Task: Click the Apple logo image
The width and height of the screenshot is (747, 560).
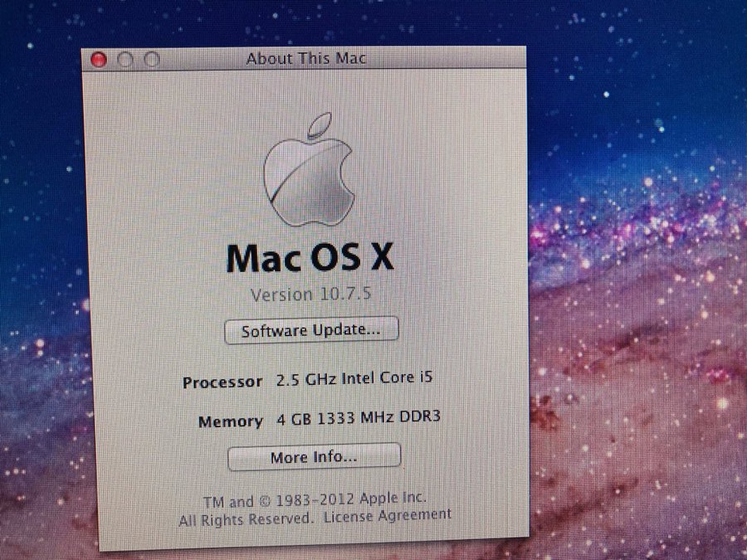Action: pyautogui.click(x=308, y=173)
